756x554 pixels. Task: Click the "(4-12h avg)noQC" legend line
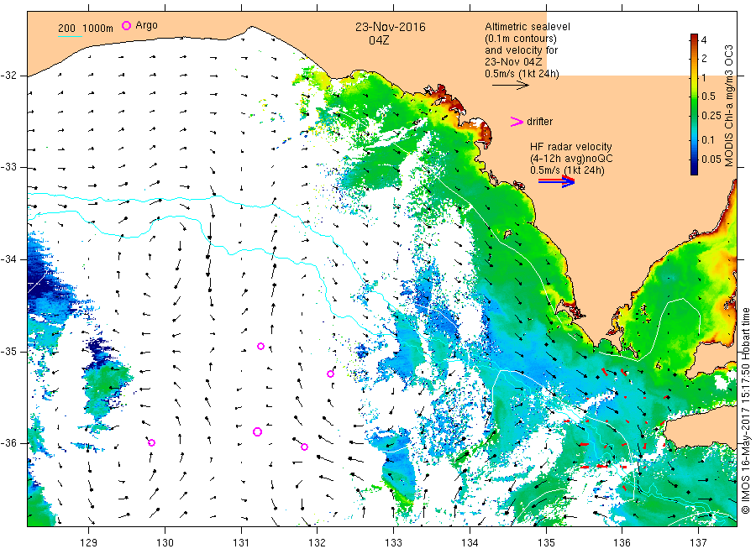pos(571,159)
